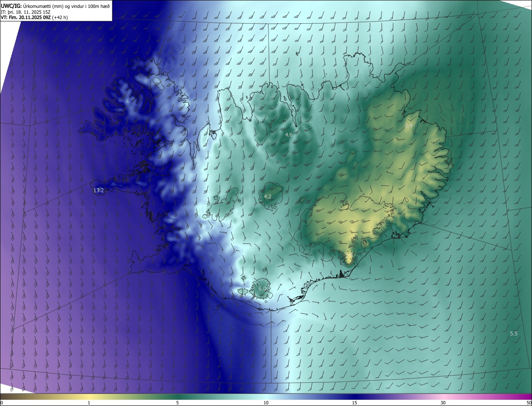Click the 2.4 value label in northeast
Viewport: 532px width, 406px height.
[409, 125]
